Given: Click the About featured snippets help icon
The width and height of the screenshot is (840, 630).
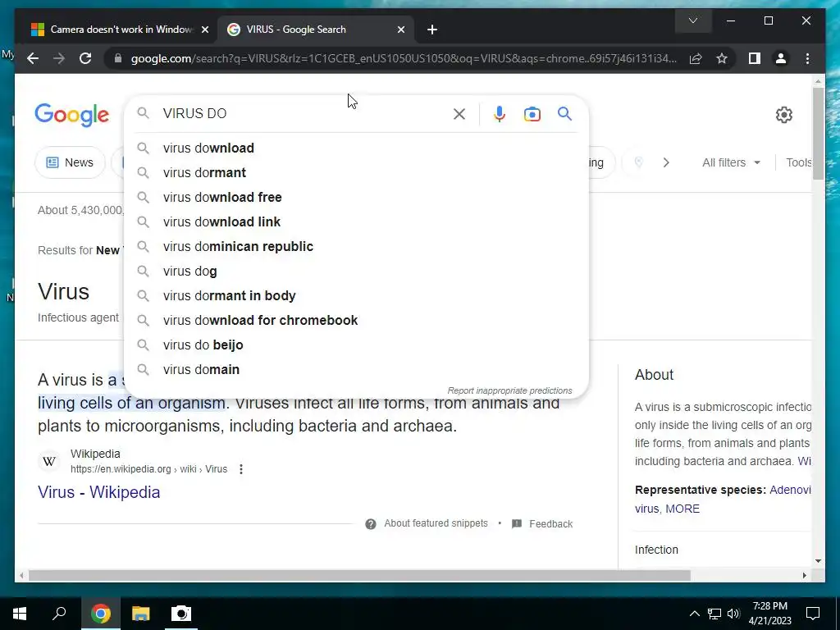Looking at the screenshot, I should (x=371, y=524).
